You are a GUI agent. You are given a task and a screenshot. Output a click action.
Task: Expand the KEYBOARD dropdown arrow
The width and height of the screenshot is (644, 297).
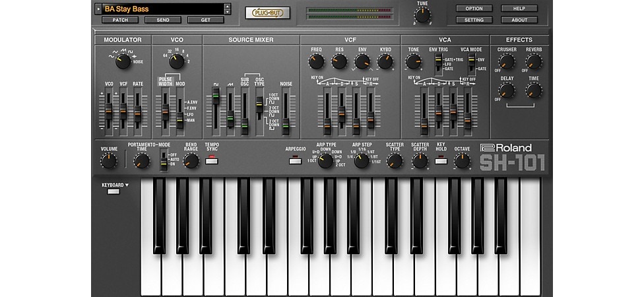click(x=127, y=185)
